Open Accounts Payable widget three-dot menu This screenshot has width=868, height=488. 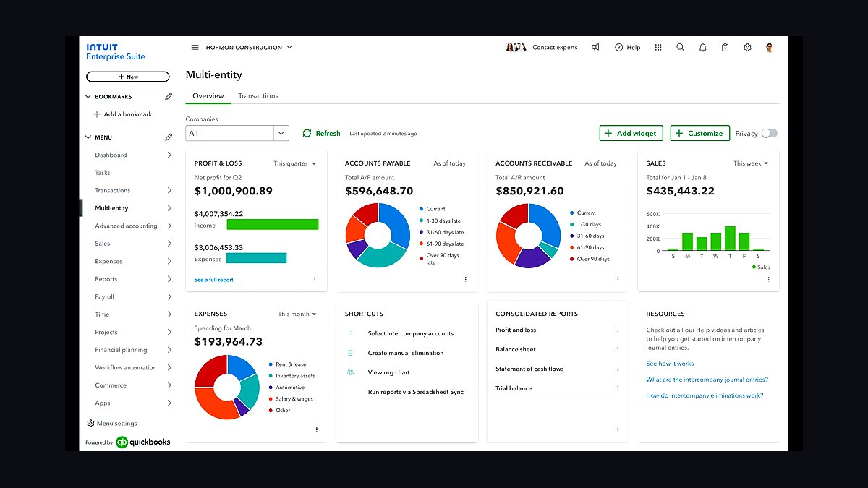point(465,279)
